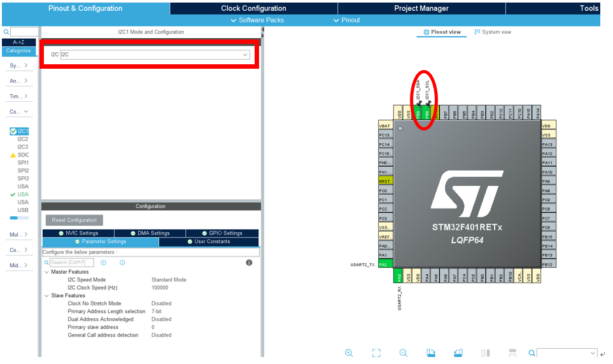
Task: Open the Tools tab
Action: click(x=553, y=8)
